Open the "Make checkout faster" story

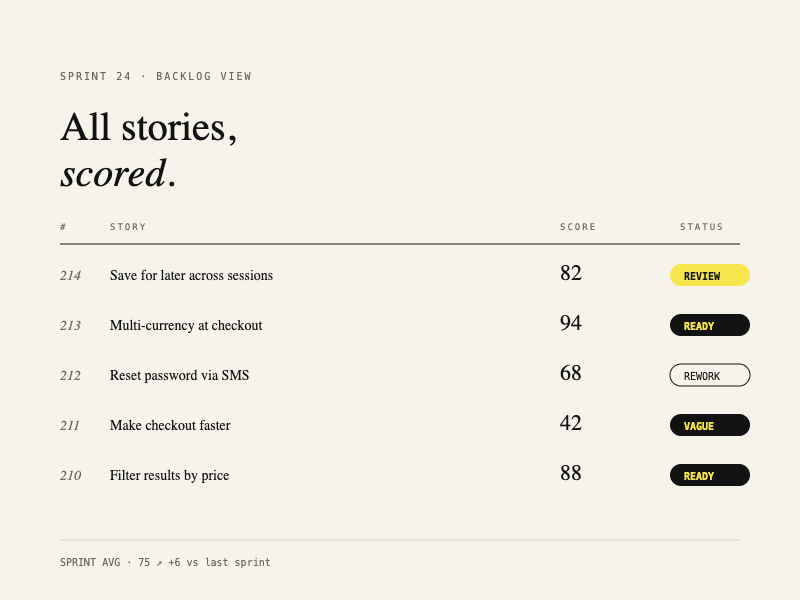(170, 425)
